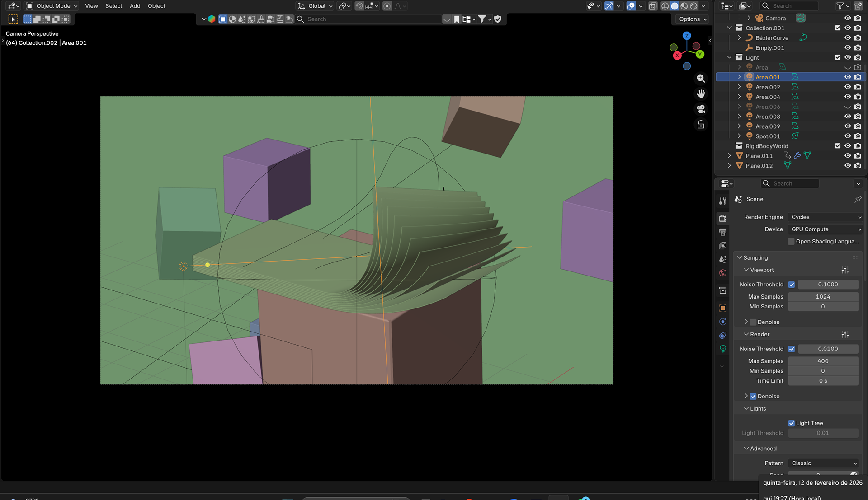The image size is (868, 500).
Task: Uncheck the Light Tree checkbox
Action: [791, 423]
